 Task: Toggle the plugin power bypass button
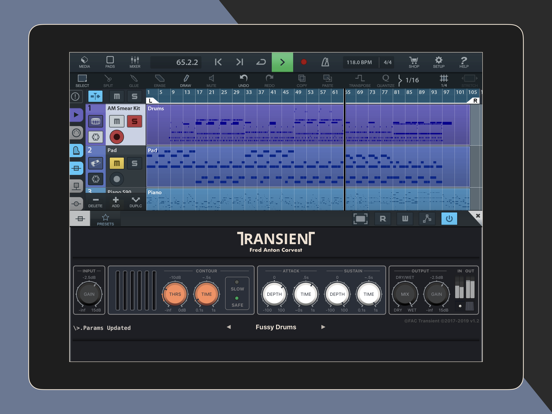click(449, 219)
